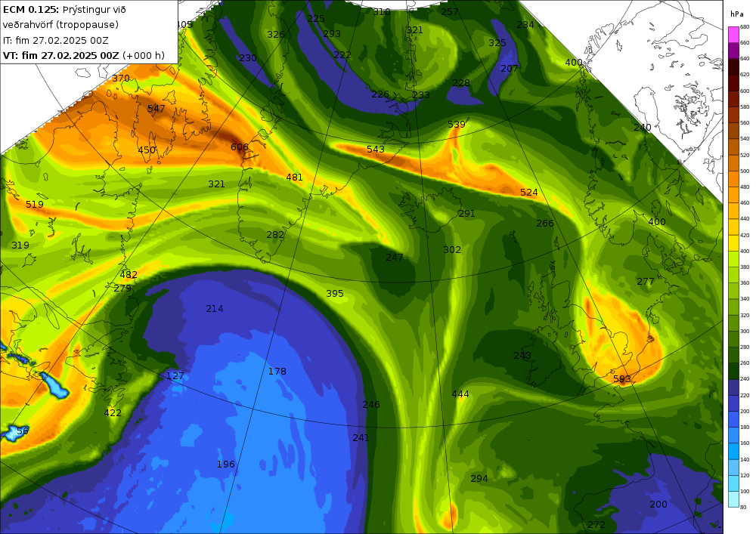This screenshot has height=534, width=756.
Task: Click the '524' pressure value on the map
Action: (x=529, y=193)
